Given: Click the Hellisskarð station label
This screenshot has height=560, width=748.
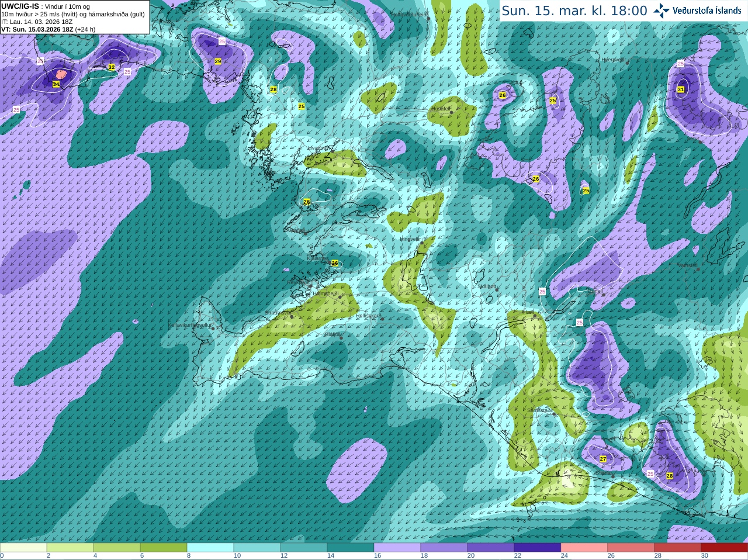Looking at the screenshot, I should 369,316.
